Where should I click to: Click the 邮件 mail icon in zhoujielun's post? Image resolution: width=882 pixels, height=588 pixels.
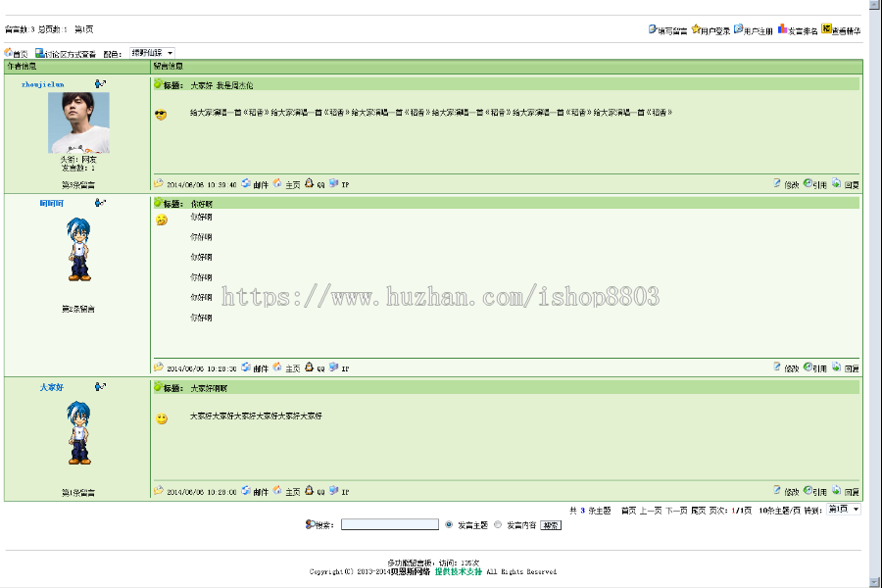tap(246, 183)
